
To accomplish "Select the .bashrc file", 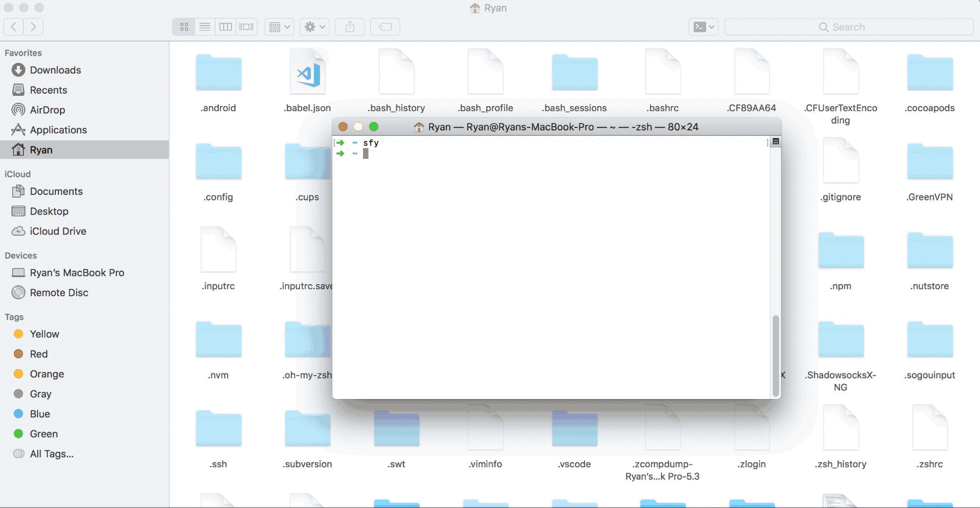I will click(663, 71).
